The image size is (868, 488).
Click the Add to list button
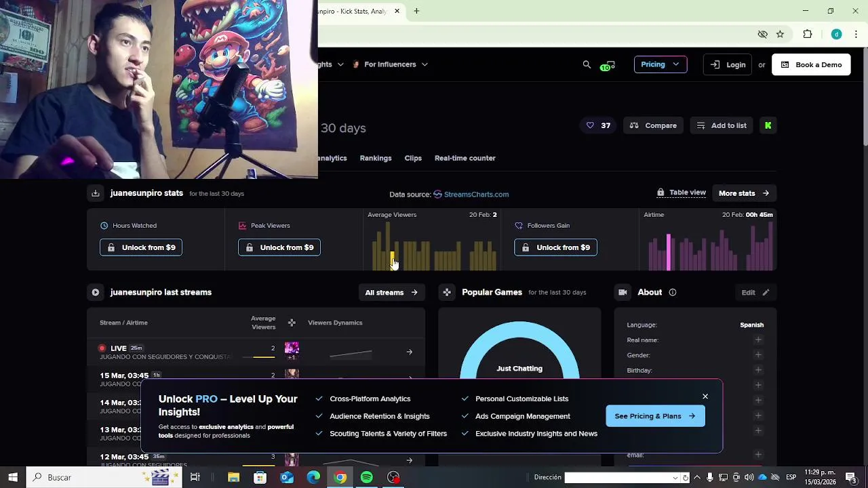722,125
